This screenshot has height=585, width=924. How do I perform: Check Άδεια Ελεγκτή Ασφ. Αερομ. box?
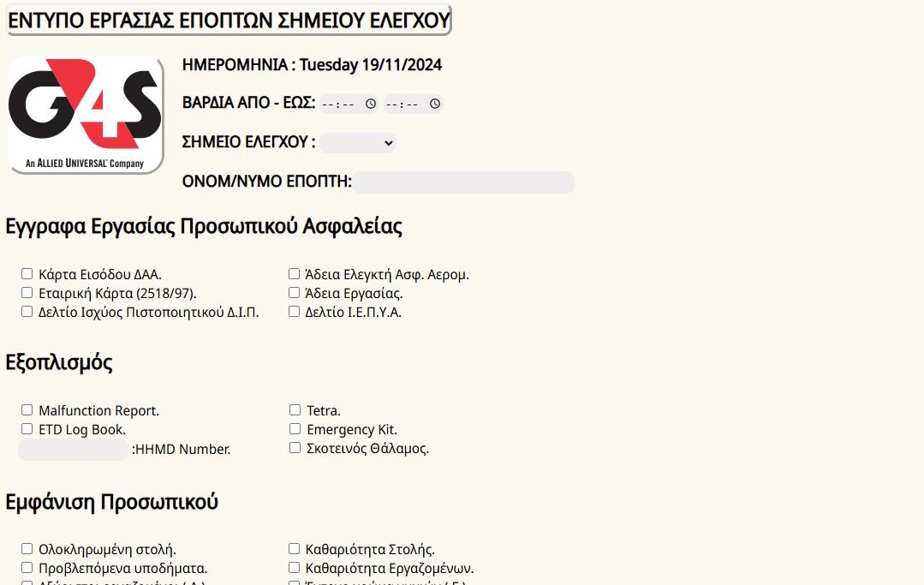coord(294,273)
